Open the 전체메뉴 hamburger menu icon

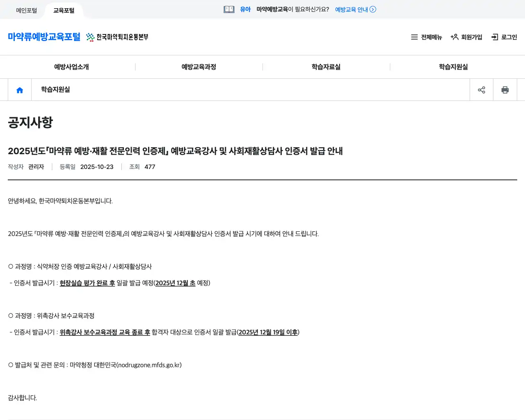tap(413, 37)
